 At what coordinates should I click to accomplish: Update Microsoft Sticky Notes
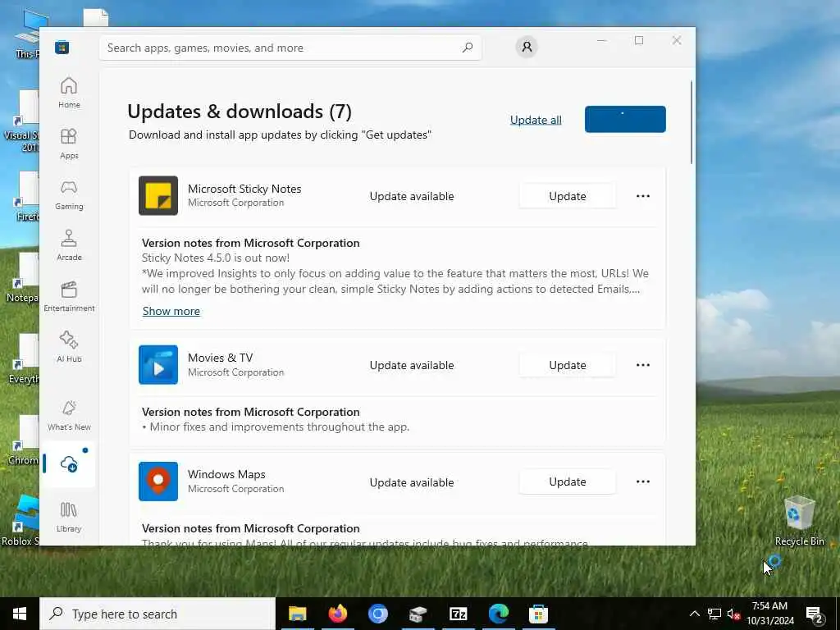click(568, 196)
